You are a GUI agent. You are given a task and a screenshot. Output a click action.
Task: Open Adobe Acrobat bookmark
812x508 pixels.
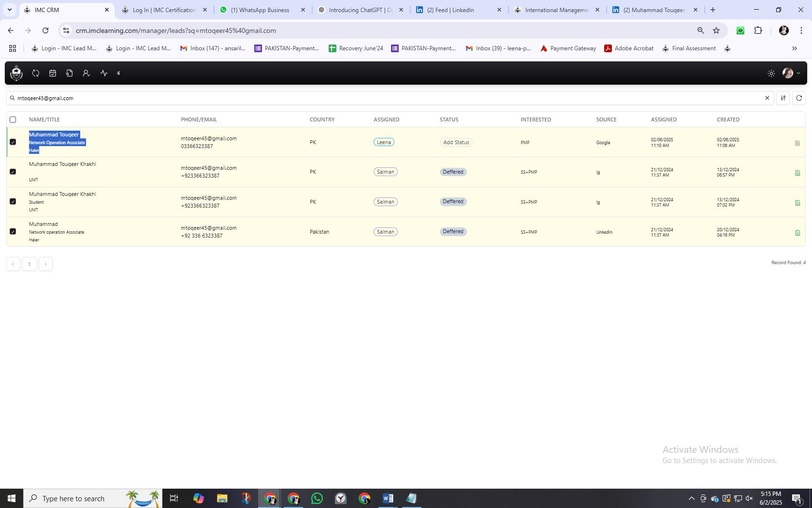tap(629, 48)
